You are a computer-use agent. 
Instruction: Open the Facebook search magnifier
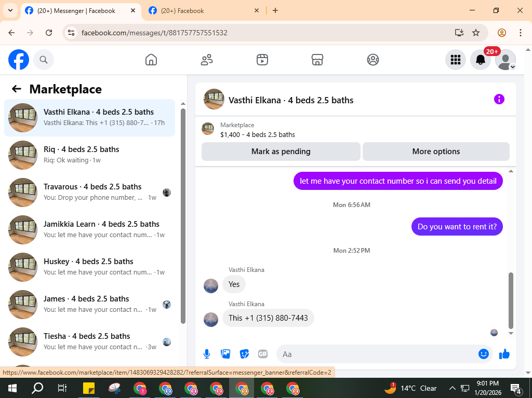(44, 60)
